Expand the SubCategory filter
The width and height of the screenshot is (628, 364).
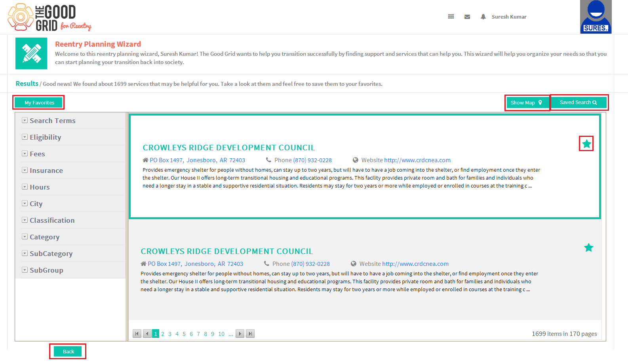tap(25, 253)
